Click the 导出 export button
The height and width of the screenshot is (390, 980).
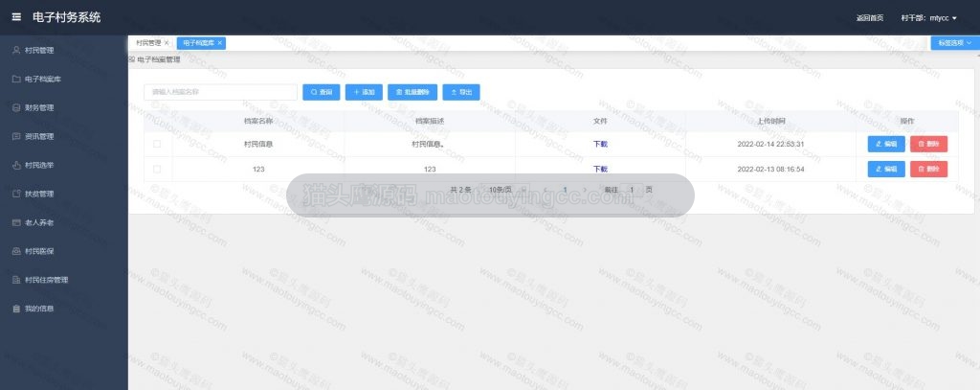pos(461,92)
